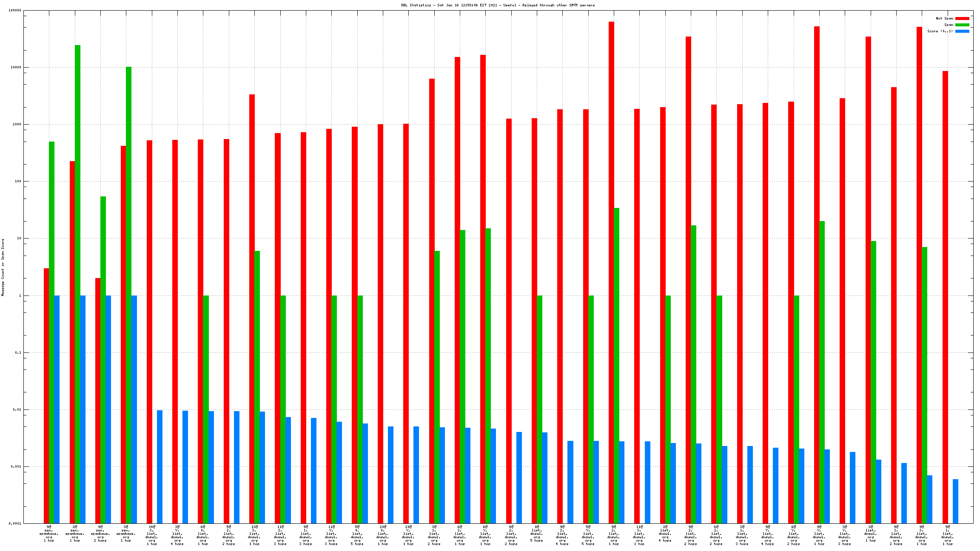Click the 'Message Count or Spam Score' axis title
This screenshot has width=980, height=551.
3,267
